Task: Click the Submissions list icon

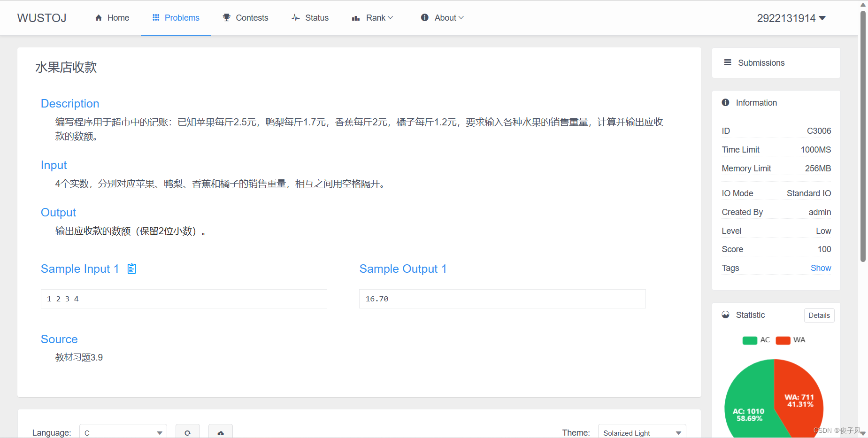Action: click(x=728, y=62)
